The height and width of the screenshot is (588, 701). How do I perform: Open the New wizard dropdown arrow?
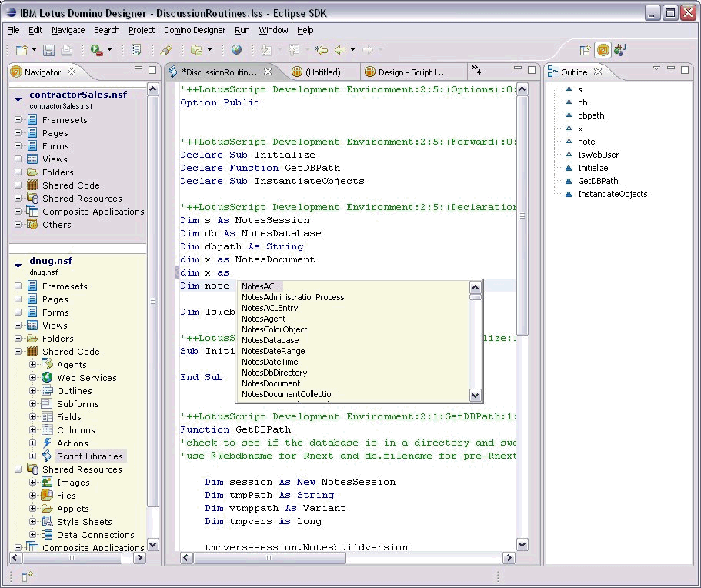pyautogui.click(x=34, y=50)
